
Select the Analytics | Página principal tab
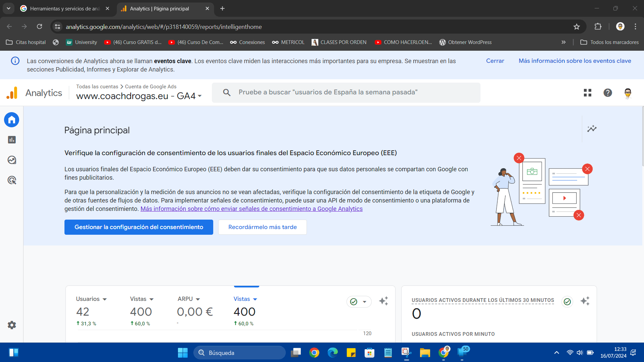pos(165,8)
